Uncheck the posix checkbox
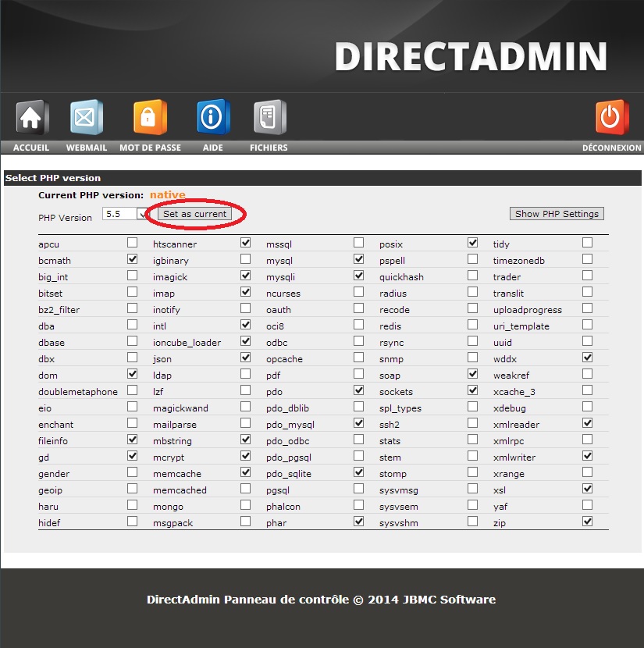Screen dimensions: 644x648 472,243
